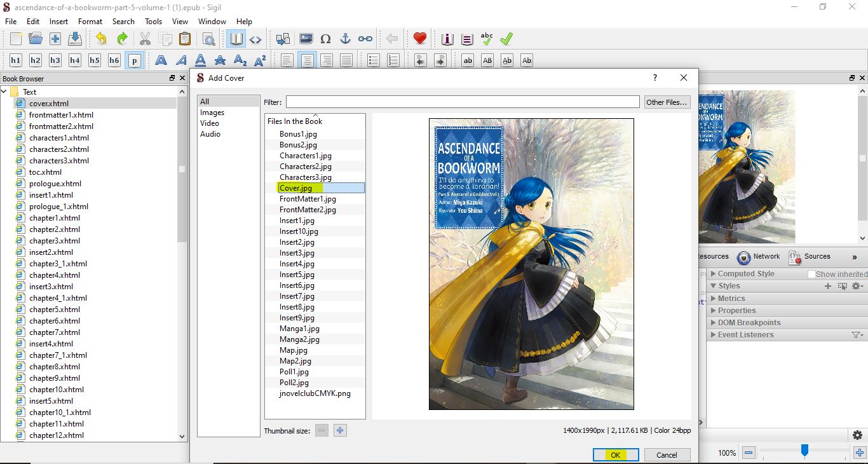The height and width of the screenshot is (464, 868).
Task: Expand the Event Listeners section
Action: 713,334
